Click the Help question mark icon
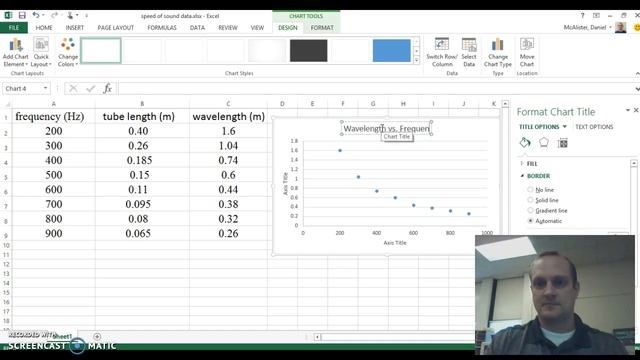The height and width of the screenshot is (360, 640). (582, 16)
